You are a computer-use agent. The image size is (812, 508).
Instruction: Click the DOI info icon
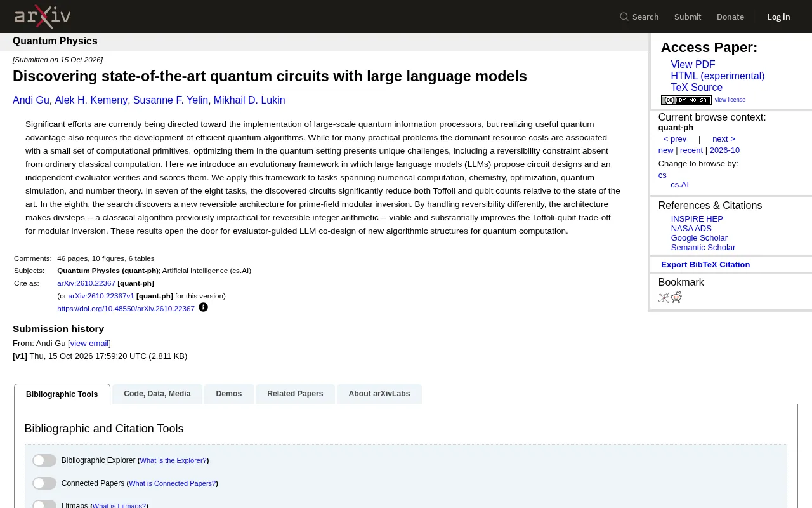pyautogui.click(x=203, y=307)
